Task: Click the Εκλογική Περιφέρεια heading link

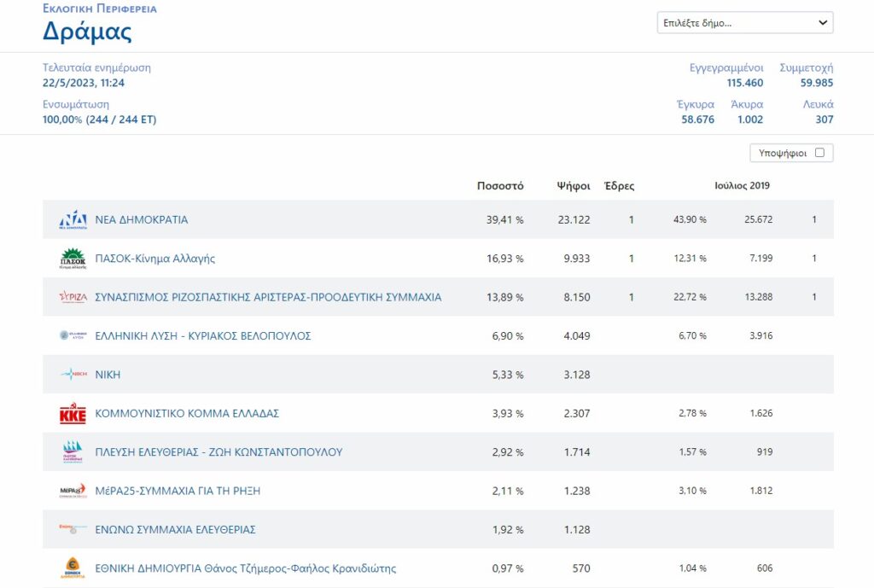Action: pyautogui.click(x=100, y=9)
